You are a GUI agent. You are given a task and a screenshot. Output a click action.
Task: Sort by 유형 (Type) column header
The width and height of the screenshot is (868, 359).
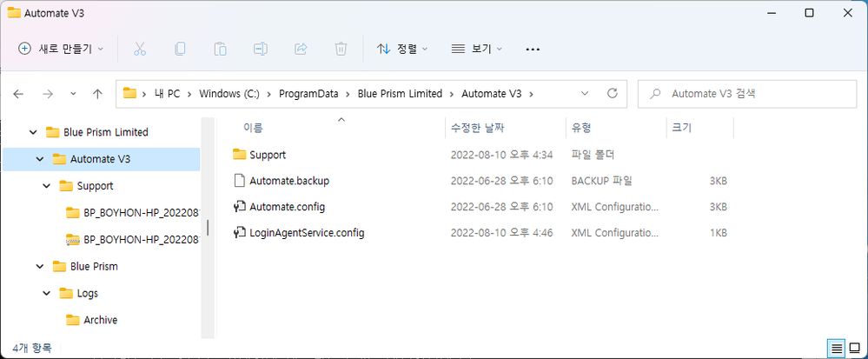pos(582,128)
